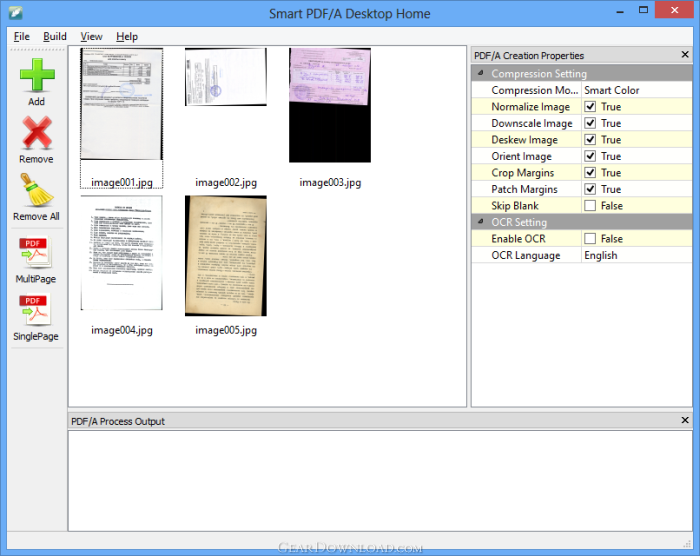
Task: Click the app icon in title bar
Action: pyautogui.click(x=16, y=13)
